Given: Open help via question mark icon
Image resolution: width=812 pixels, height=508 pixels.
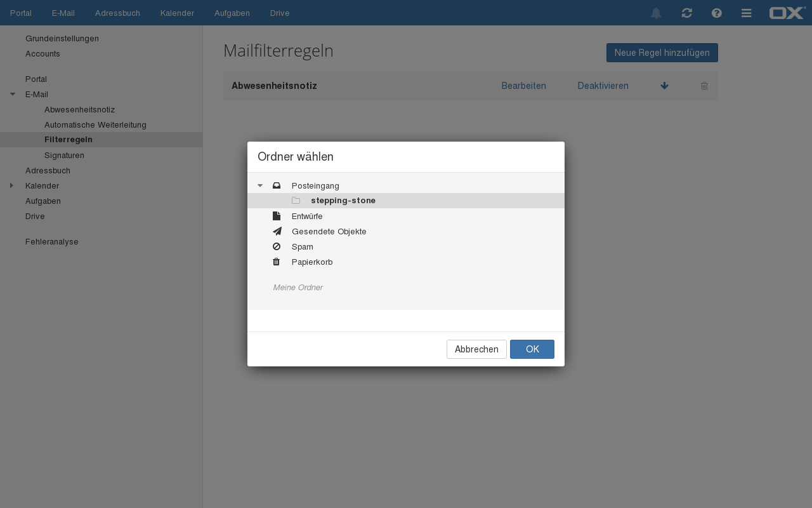Looking at the screenshot, I should click(x=717, y=13).
